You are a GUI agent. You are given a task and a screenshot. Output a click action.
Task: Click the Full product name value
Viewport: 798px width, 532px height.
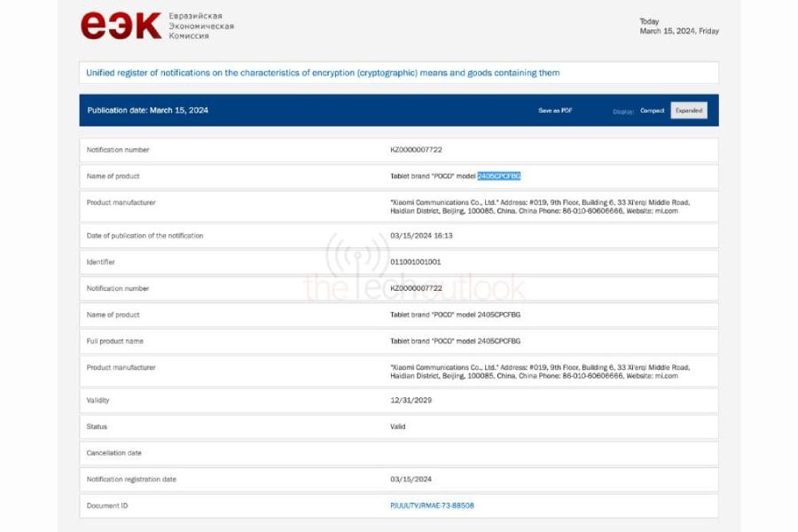pos(455,341)
